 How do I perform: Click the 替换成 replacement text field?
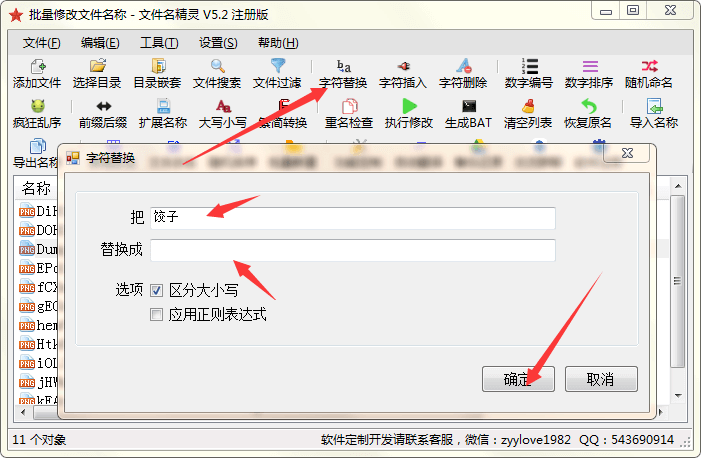pyautogui.click(x=353, y=250)
